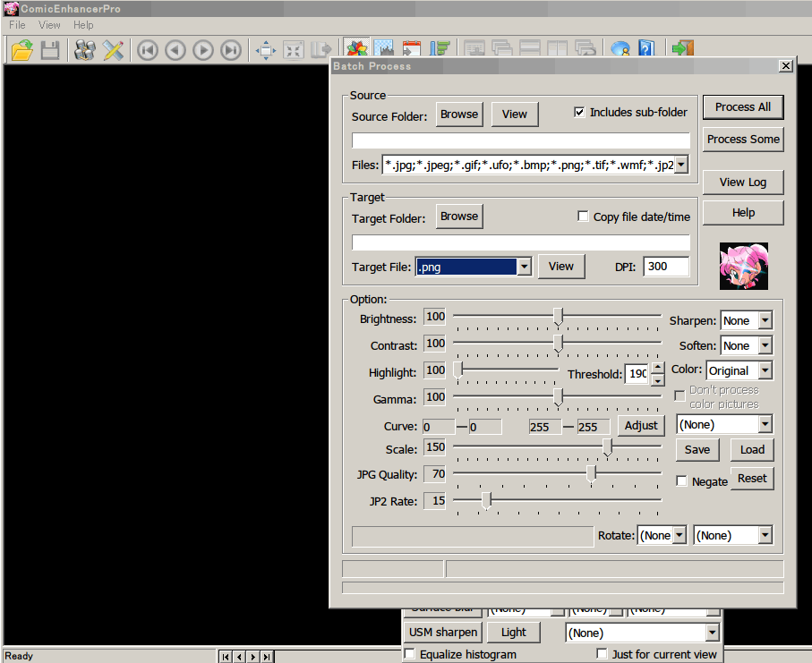The height and width of the screenshot is (663, 812).
Task: Click the Save floppy disk icon
Action: [x=50, y=50]
